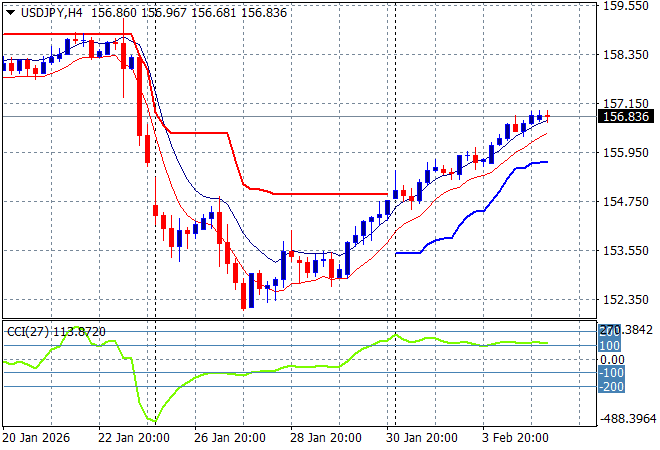The image size is (660, 450).
Task: Click the 30 Jan 20:00 time label
Action: pyautogui.click(x=422, y=438)
